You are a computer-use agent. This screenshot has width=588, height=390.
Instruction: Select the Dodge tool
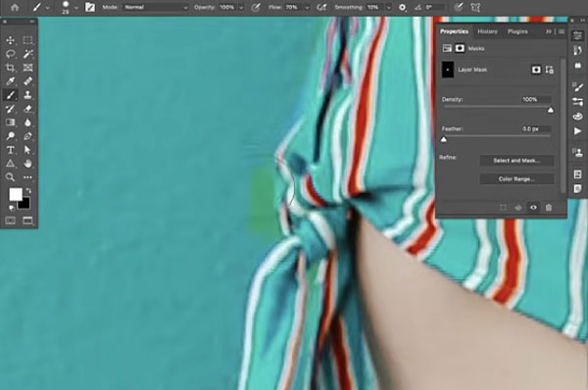point(10,136)
